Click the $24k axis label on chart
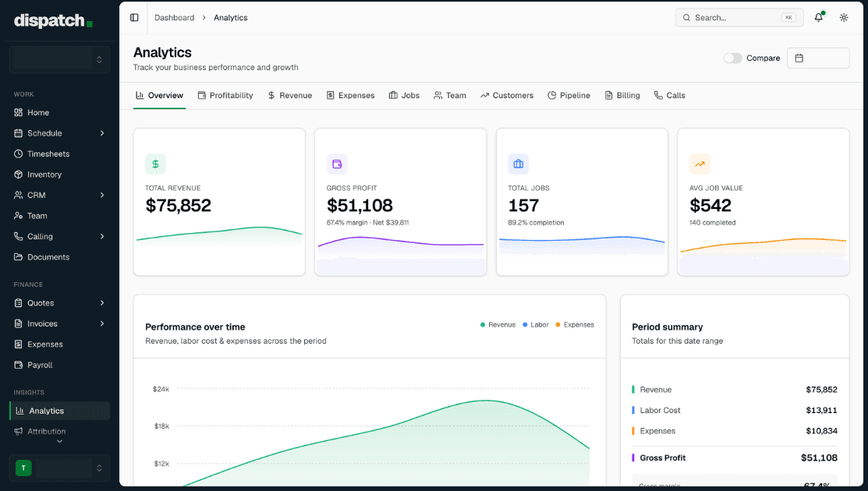Image resolution: width=868 pixels, height=491 pixels. click(161, 389)
